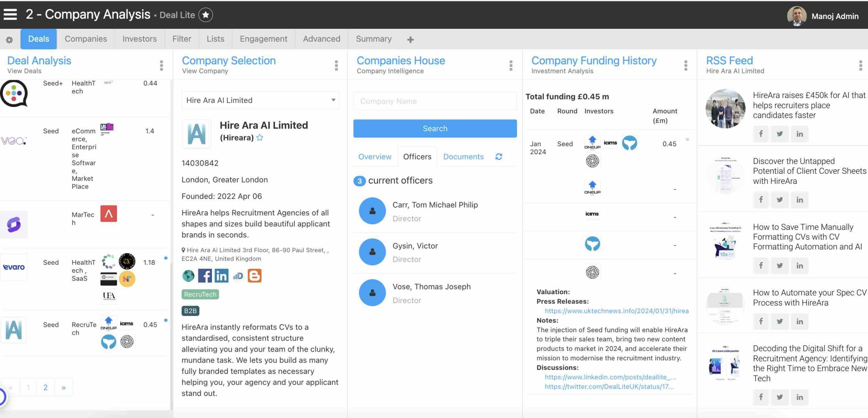The width and height of the screenshot is (868, 418).
Task: Open Companies House panel options menu
Action: pyautogui.click(x=511, y=65)
